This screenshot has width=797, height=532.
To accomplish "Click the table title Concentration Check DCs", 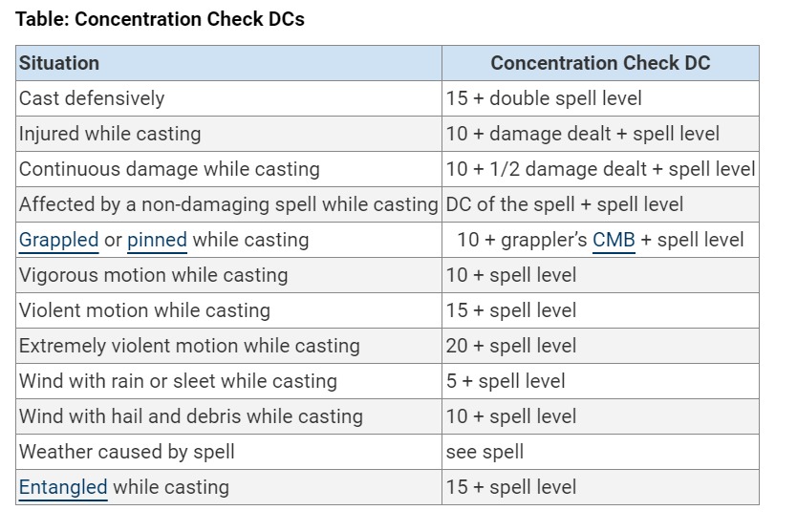I will point(160,19).
